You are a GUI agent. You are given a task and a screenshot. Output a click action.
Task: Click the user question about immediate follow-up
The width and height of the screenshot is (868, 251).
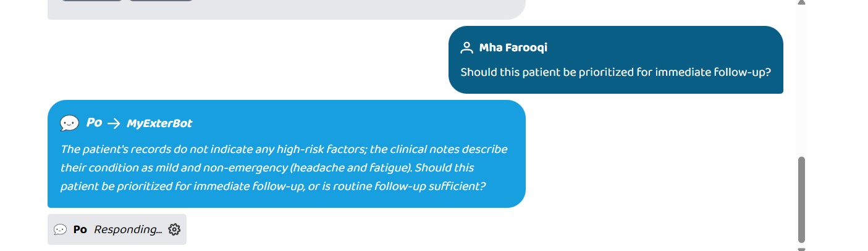615,72
